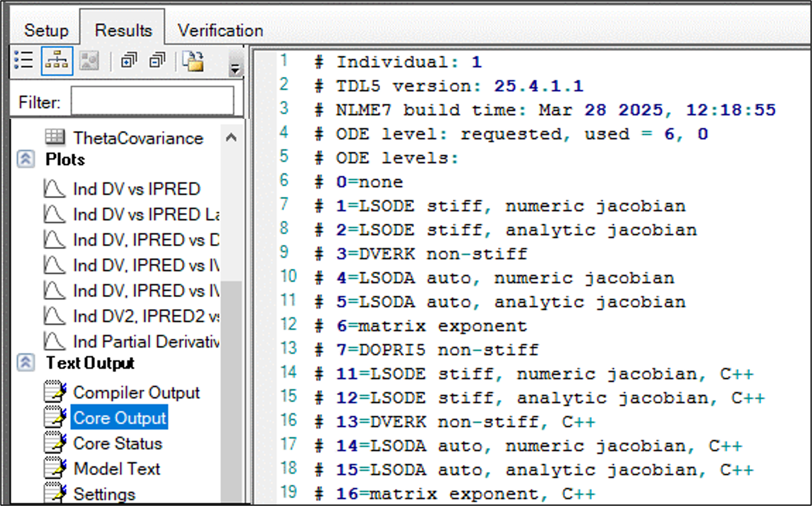Open Settings text output
This screenshot has width=812, height=506.
coord(104,494)
